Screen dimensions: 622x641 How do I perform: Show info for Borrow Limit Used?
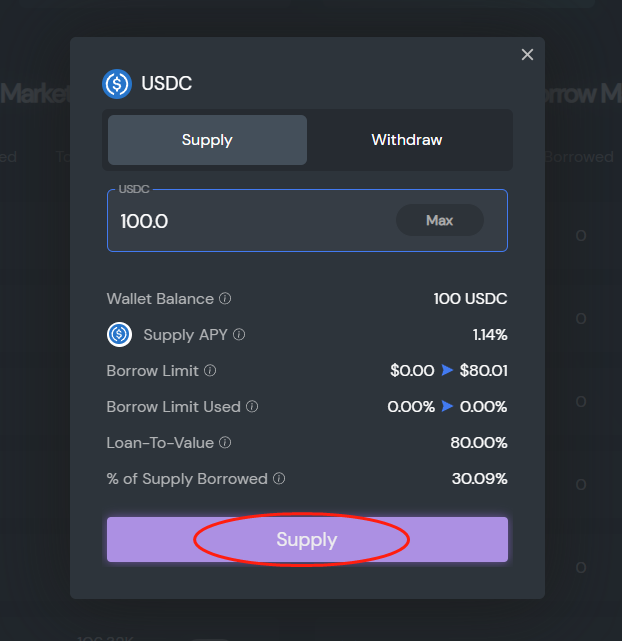(x=252, y=407)
